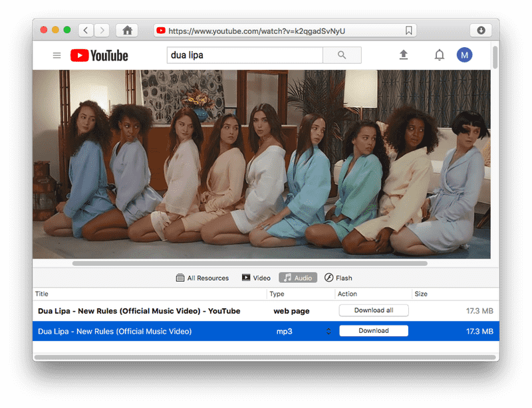This screenshot has width=532, height=408.
Task: Click the YouTube upload arrow icon
Action: (x=404, y=55)
